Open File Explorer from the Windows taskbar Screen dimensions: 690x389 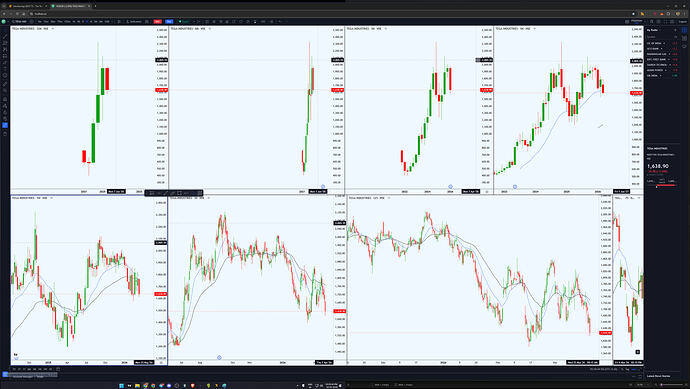tap(137, 385)
